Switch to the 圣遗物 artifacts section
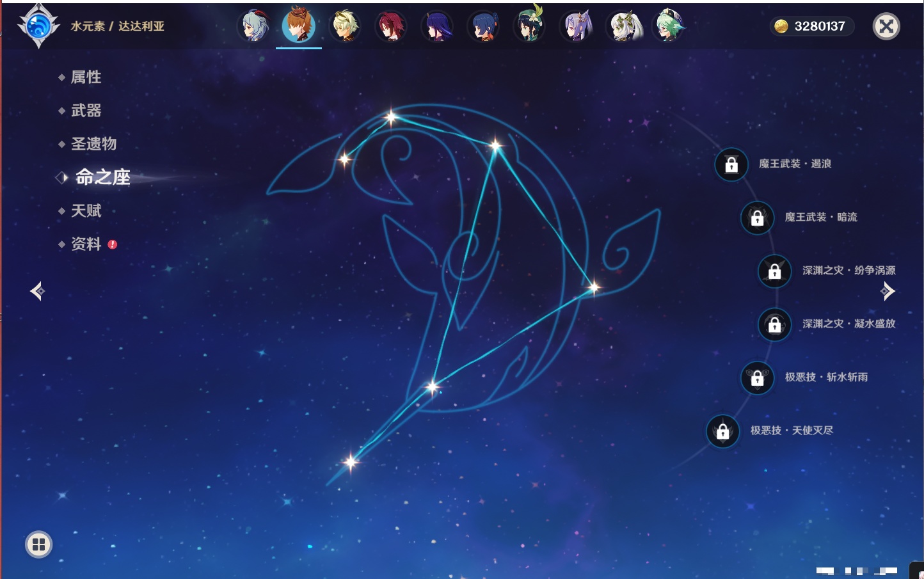The width and height of the screenshot is (924, 579). pyautogui.click(x=93, y=144)
